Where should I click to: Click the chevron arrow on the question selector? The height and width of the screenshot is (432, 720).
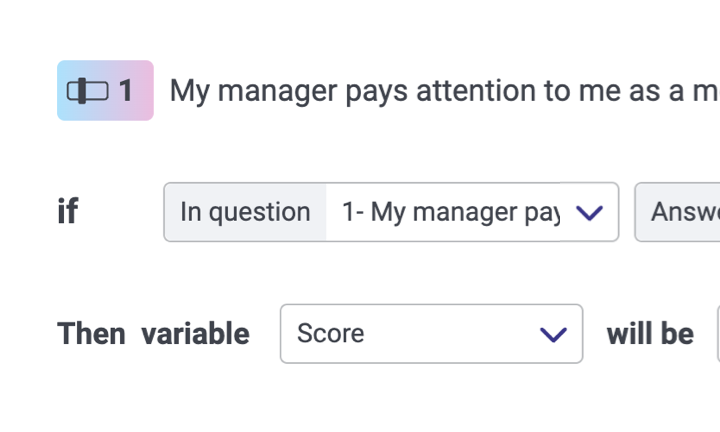tap(590, 212)
